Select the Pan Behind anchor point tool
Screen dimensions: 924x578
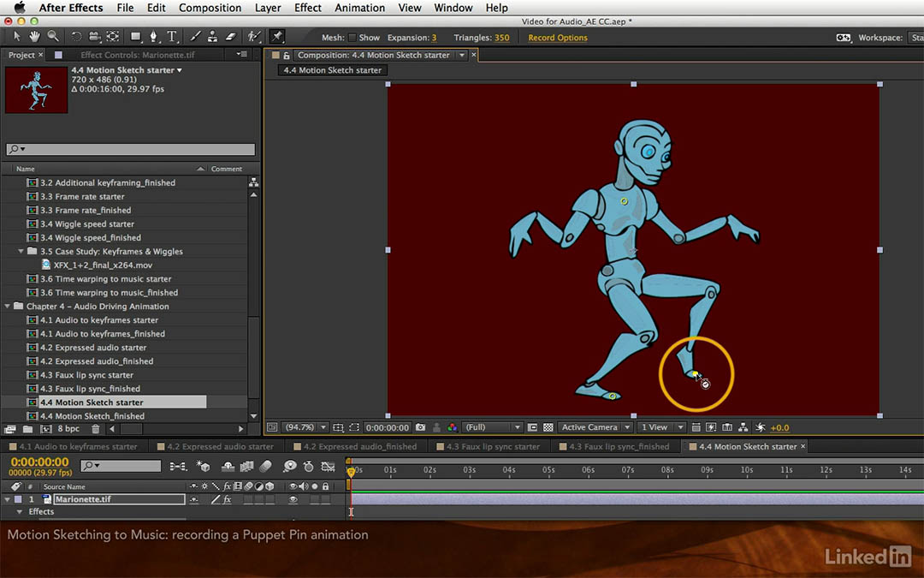[113, 37]
